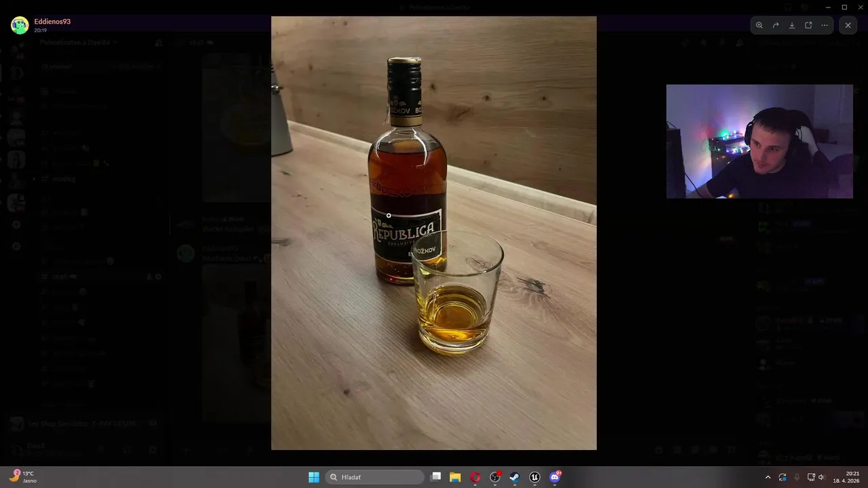Click the Republica bottle photo
Image resolution: width=868 pixels, height=488 pixels.
pyautogui.click(x=434, y=233)
